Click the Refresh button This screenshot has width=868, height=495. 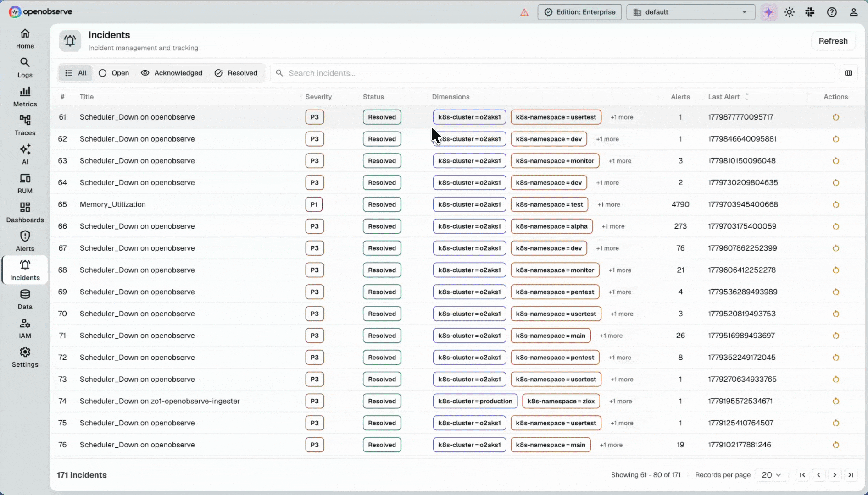tap(833, 41)
